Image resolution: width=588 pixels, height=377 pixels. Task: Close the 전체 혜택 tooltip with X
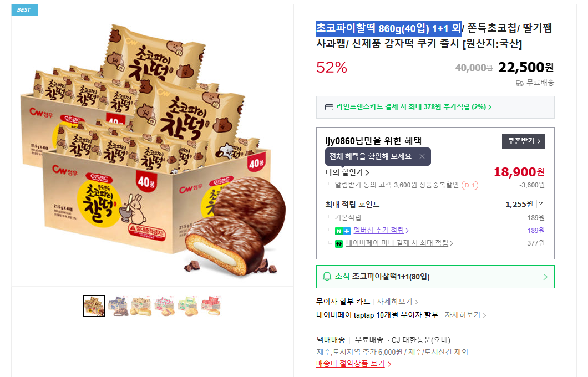(x=422, y=157)
